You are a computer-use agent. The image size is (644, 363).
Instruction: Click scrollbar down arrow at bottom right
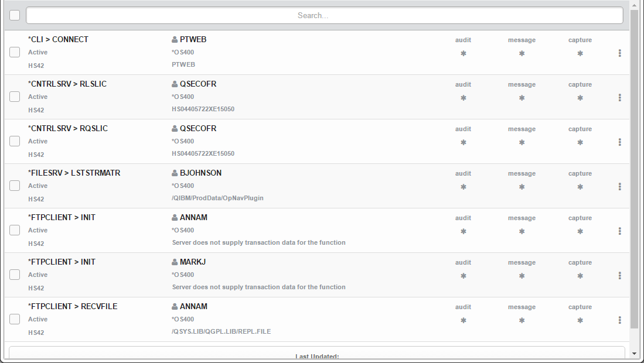click(x=635, y=354)
